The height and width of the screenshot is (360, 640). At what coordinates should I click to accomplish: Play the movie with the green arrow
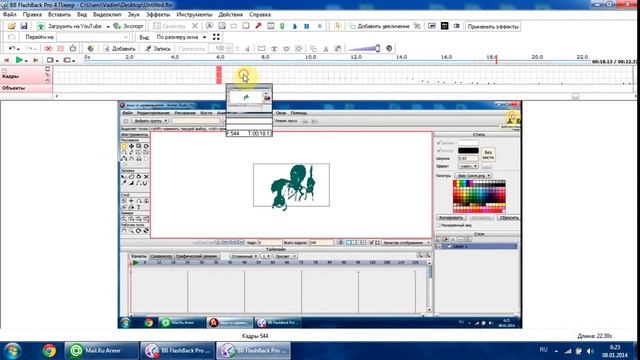point(19,60)
